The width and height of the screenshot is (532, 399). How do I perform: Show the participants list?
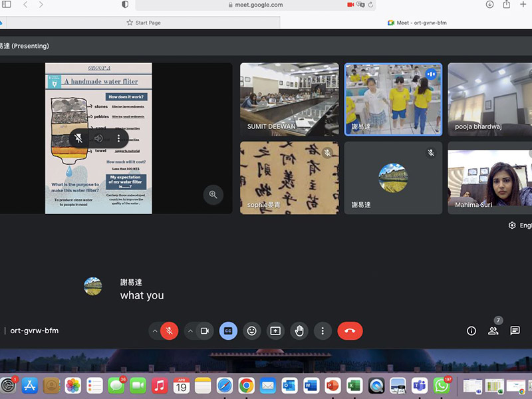point(493,331)
